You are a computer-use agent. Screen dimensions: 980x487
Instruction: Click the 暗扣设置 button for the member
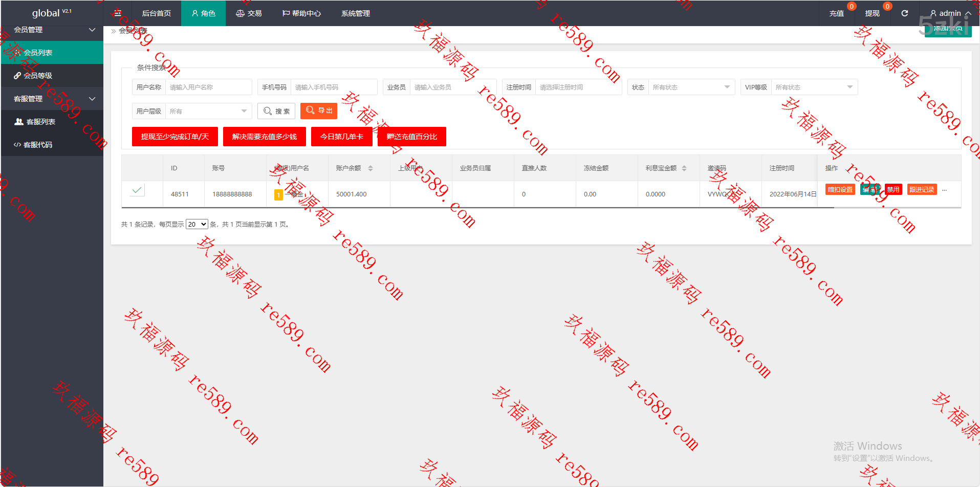(x=840, y=190)
